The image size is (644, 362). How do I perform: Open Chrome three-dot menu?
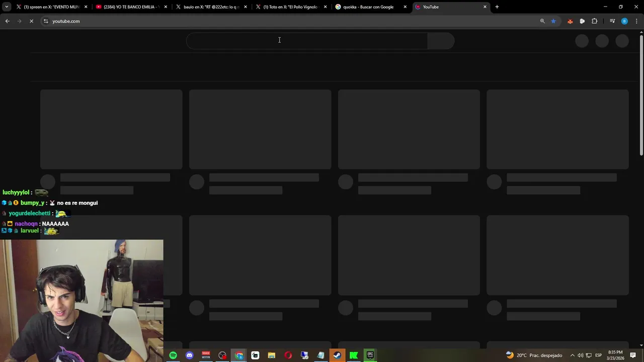pos(637,21)
